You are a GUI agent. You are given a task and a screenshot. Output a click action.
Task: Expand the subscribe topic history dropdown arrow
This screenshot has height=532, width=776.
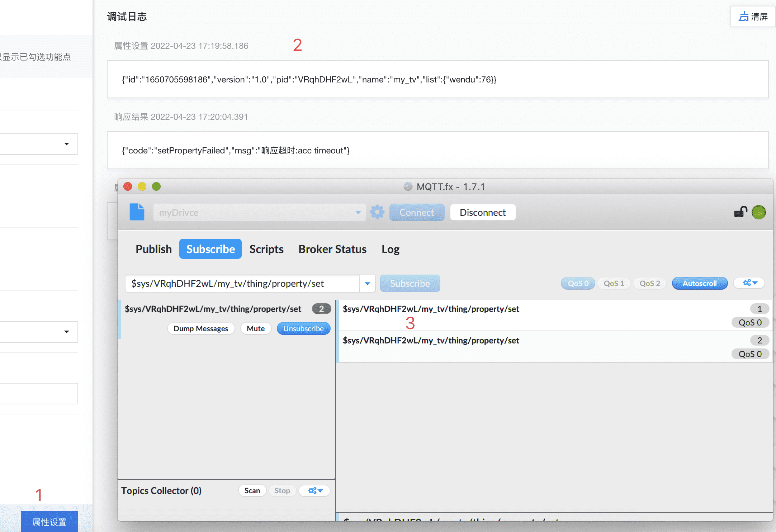368,284
